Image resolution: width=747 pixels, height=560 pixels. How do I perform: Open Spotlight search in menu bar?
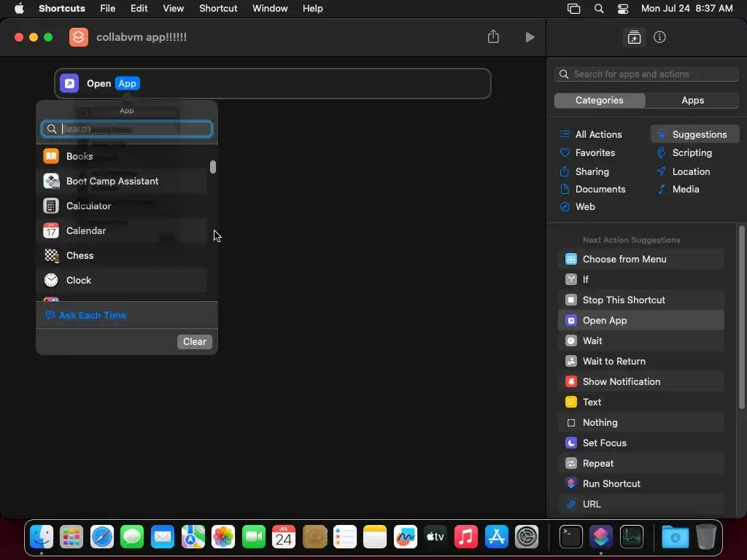[599, 9]
